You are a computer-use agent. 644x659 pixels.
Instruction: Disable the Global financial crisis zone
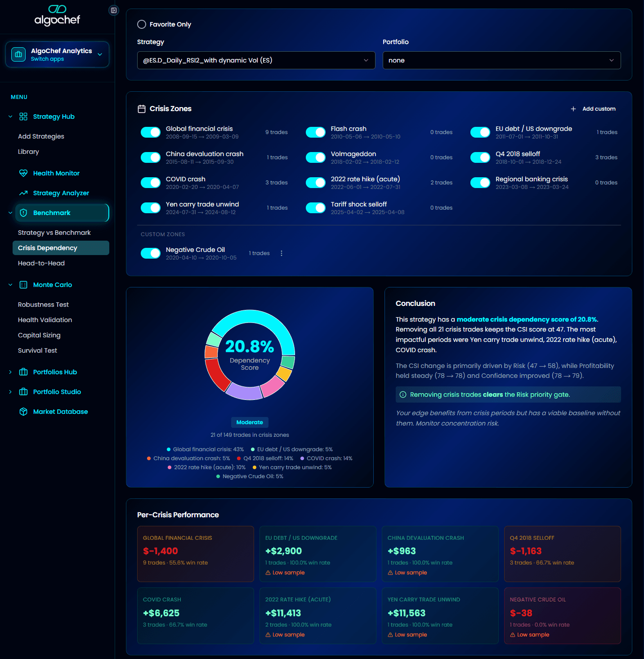150,132
